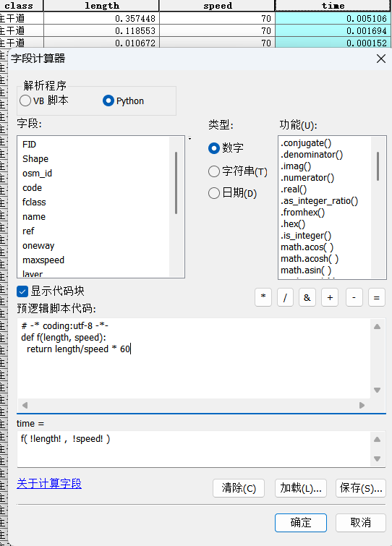Insert the divide / operator
The height and width of the screenshot is (546, 392).
pos(285,297)
